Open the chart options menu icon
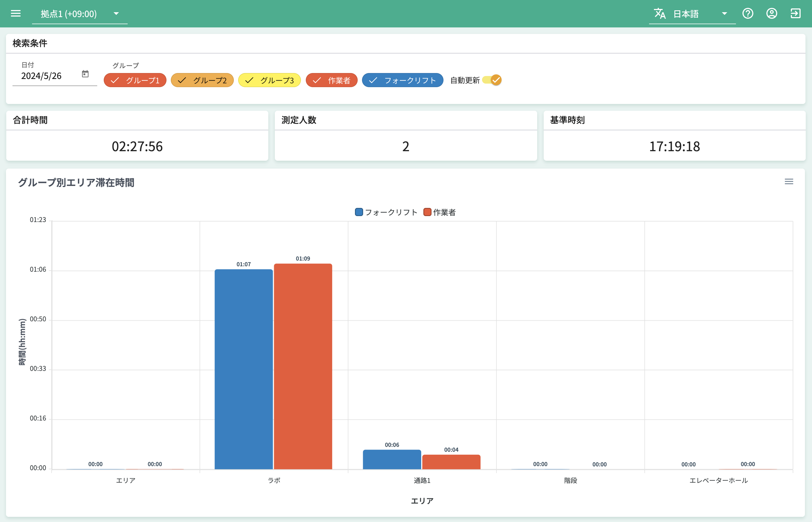The height and width of the screenshot is (522, 812). click(789, 182)
